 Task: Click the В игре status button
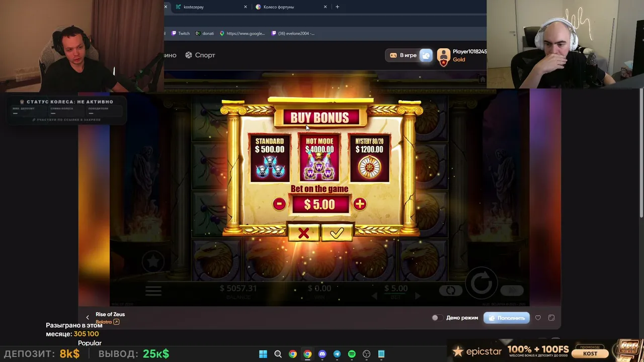tap(403, 55)
